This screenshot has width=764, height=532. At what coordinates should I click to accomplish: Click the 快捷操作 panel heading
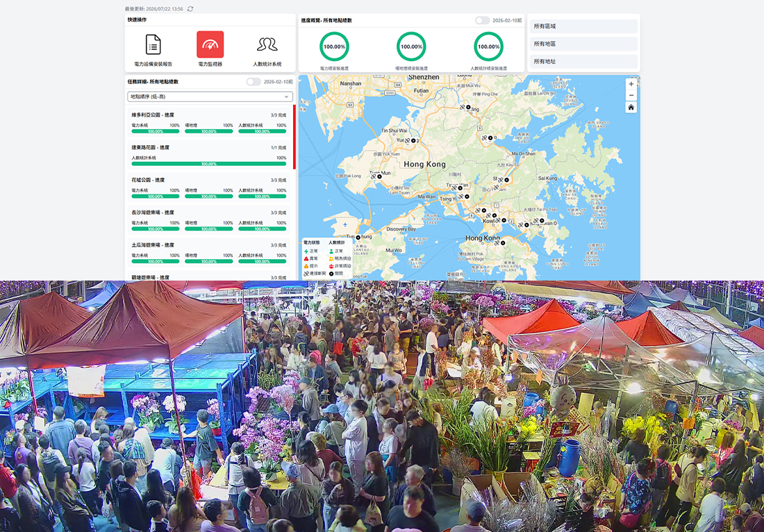click(x=137, y=19)
